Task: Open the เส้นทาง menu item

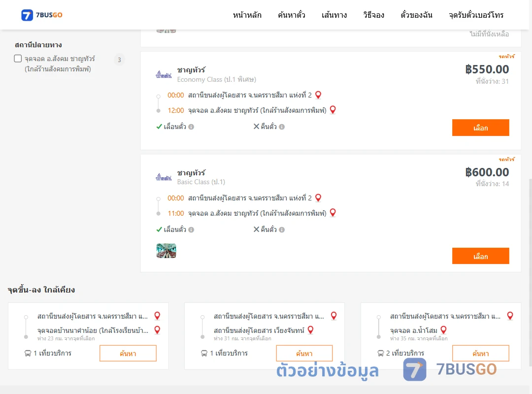Action: click(334, 15)
